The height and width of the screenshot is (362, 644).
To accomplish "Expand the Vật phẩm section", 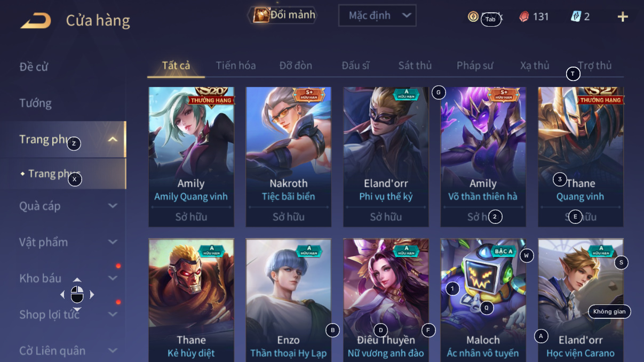I will click(113, 242).
